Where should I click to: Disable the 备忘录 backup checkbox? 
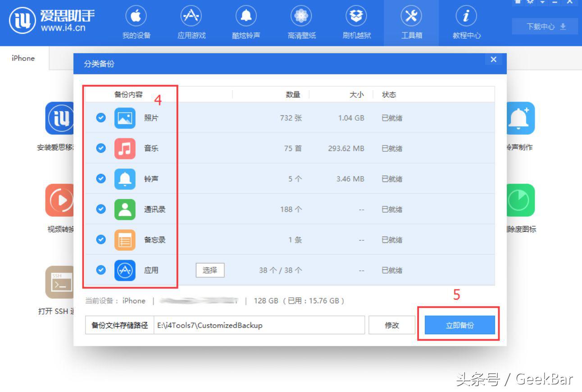[100, 239]
